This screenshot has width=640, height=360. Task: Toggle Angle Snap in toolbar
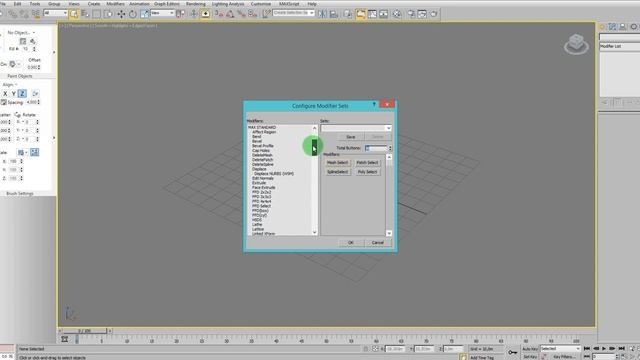point(230,14)
